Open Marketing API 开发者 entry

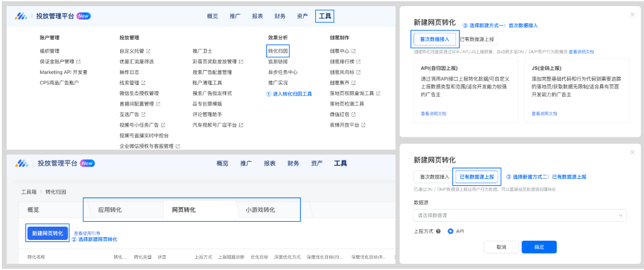pos(63,72)
